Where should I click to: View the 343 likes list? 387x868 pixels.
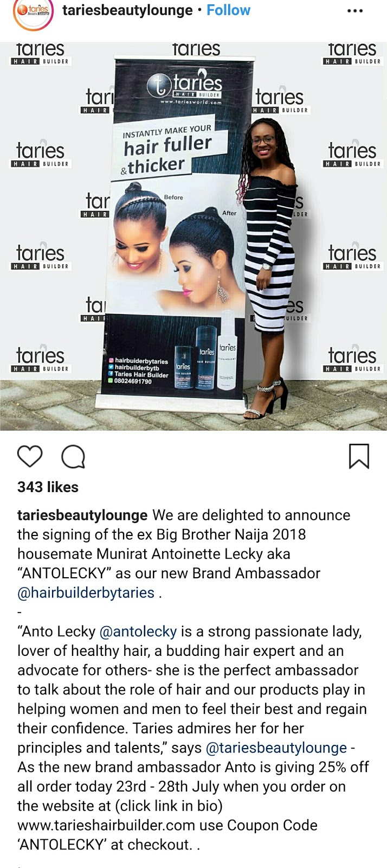[x=48, y=487]
